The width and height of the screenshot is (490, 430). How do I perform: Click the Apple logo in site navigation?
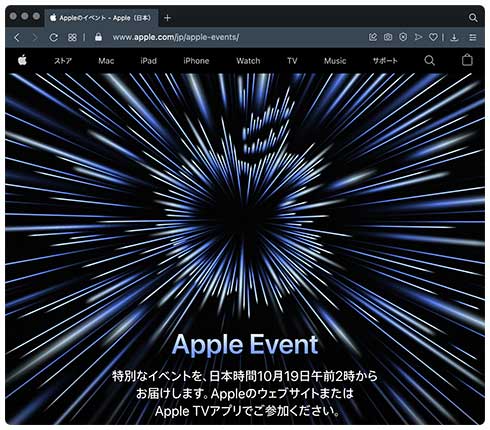click(22, 60)
